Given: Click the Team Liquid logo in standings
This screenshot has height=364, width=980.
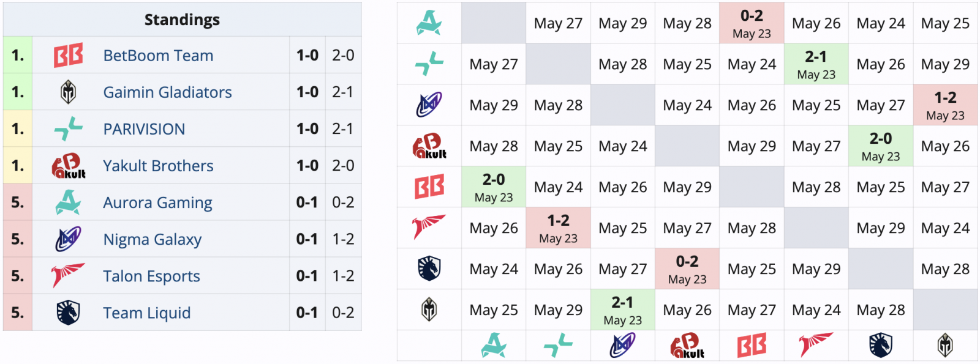Looking at the screenshot, I should (x=68, y=313).
